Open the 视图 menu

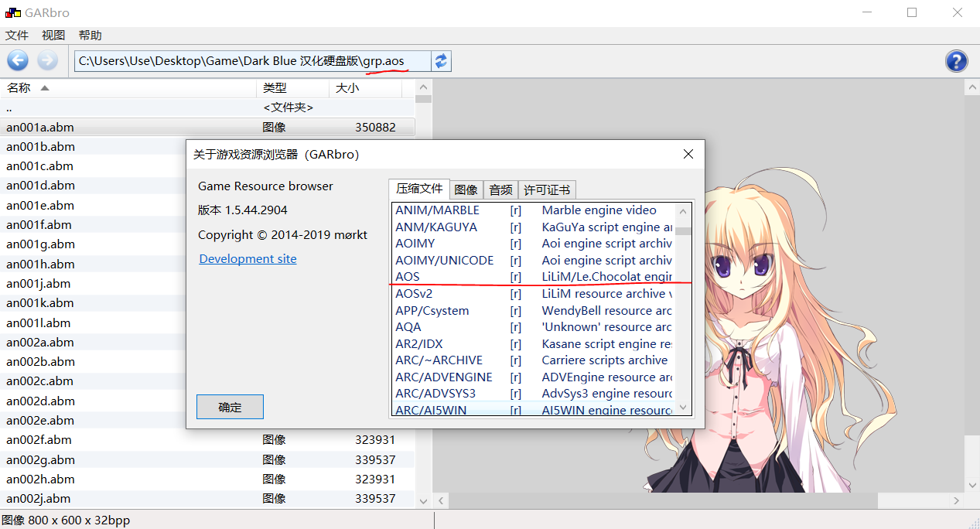[x=53, y=36]
